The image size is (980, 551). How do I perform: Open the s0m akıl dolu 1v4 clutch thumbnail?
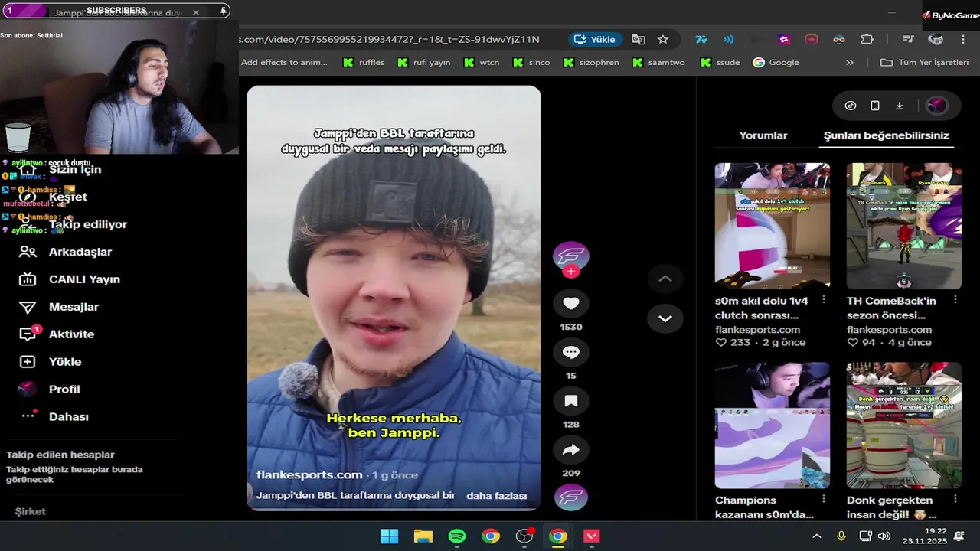coord(772,226)
